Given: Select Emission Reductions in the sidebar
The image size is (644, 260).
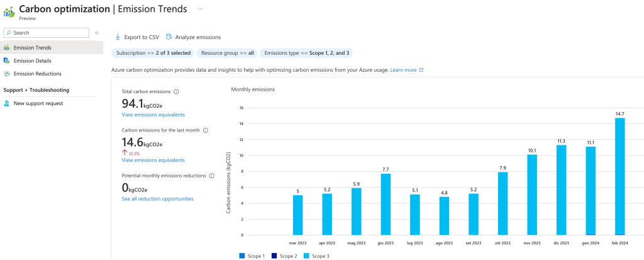Looking at the screenshot, I should (x=37, y=74).
